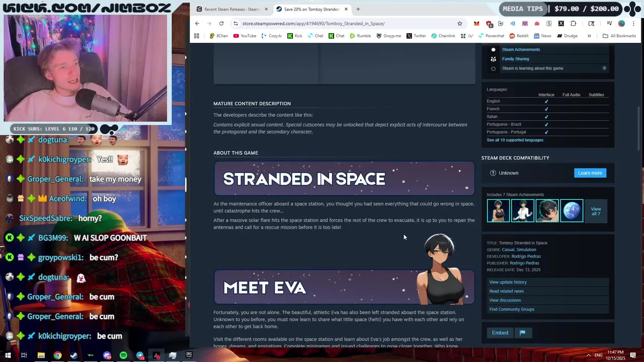The height and width of the screenshot is (362, 644).
Task: Click the Embed button
Action: pyautogui.click(x=500, y=333)
